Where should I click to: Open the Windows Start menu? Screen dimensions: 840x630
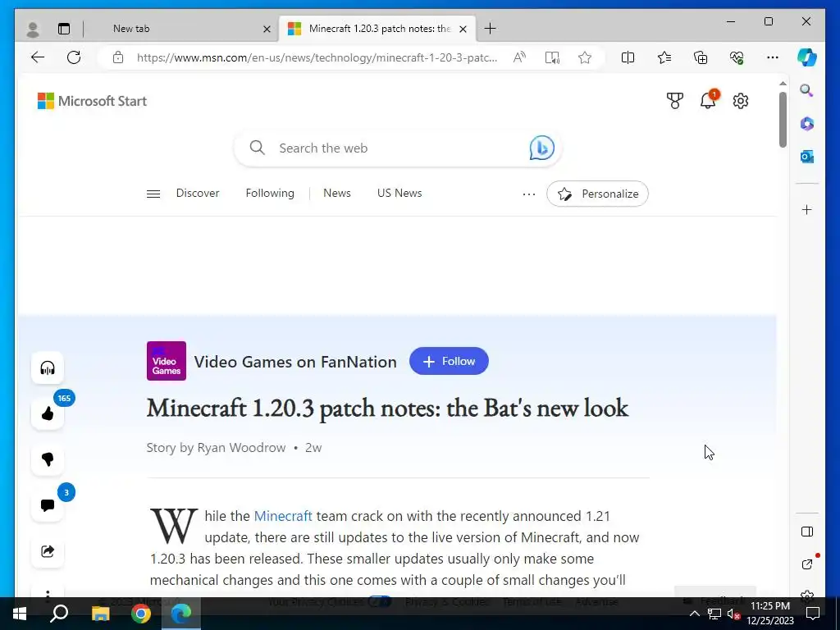coord(20,614)
